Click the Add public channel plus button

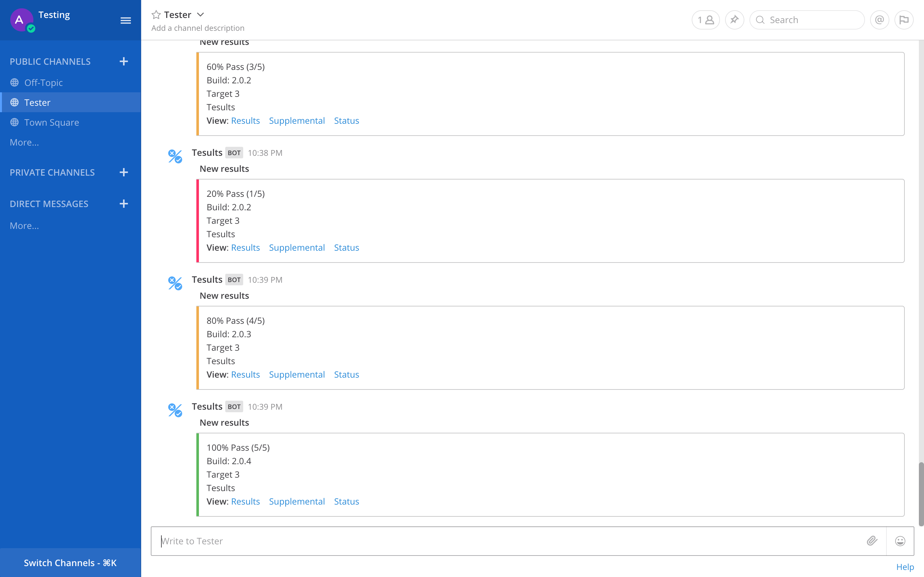(124, 61)
